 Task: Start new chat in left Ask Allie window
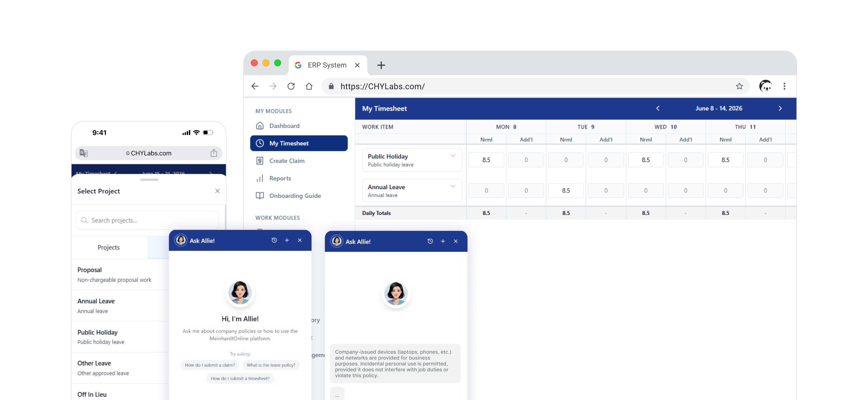[287, 240]
